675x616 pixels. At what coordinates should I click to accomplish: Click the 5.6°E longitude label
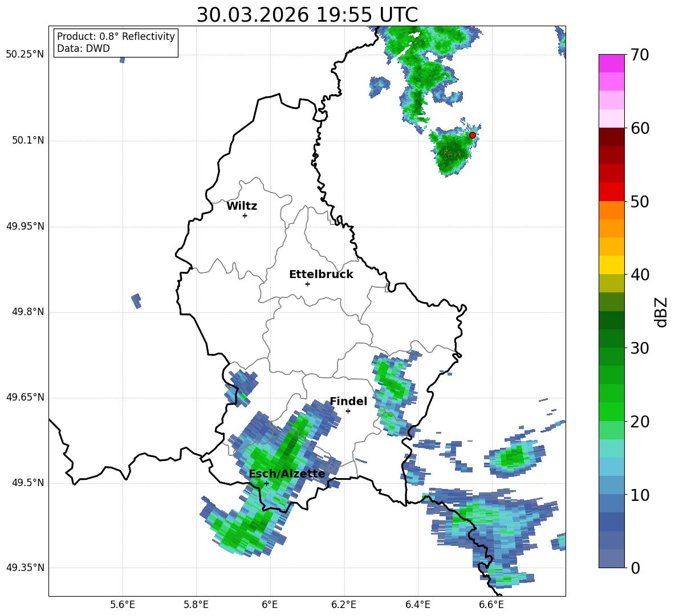tap(123, 605)
